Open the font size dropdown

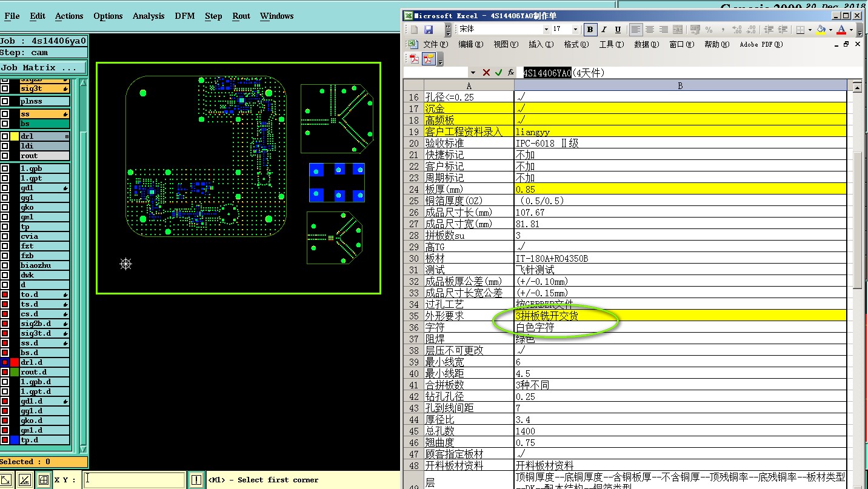click(574, 30)
